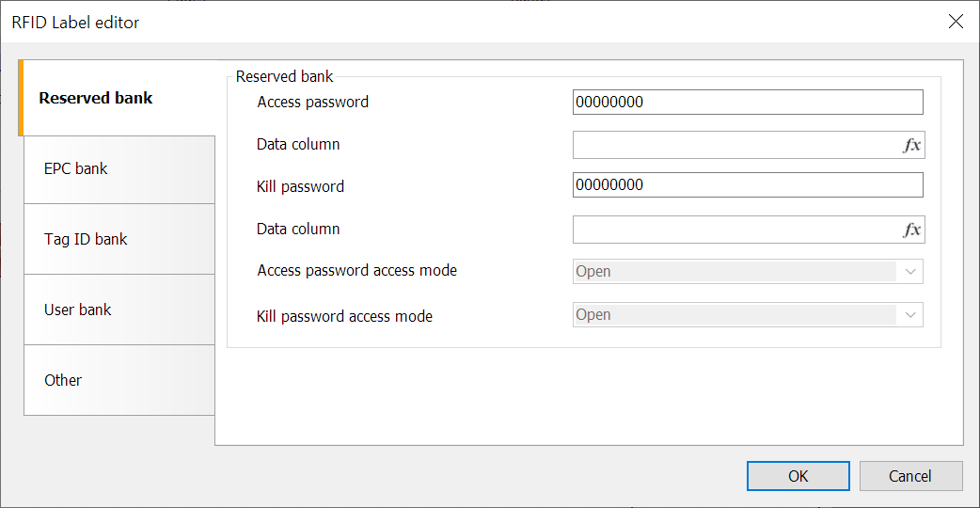Click the Access password label text
The height and width of the screenshot is (508, 980).
click(312, 103)
